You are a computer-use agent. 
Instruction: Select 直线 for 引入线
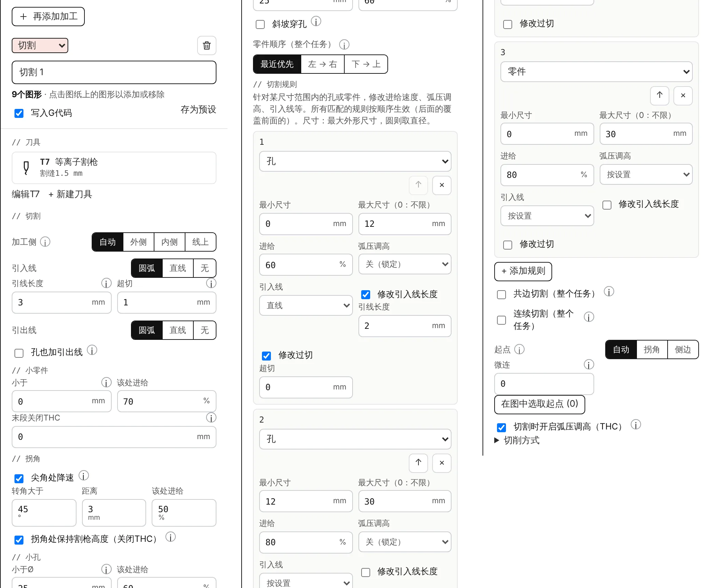178,268
